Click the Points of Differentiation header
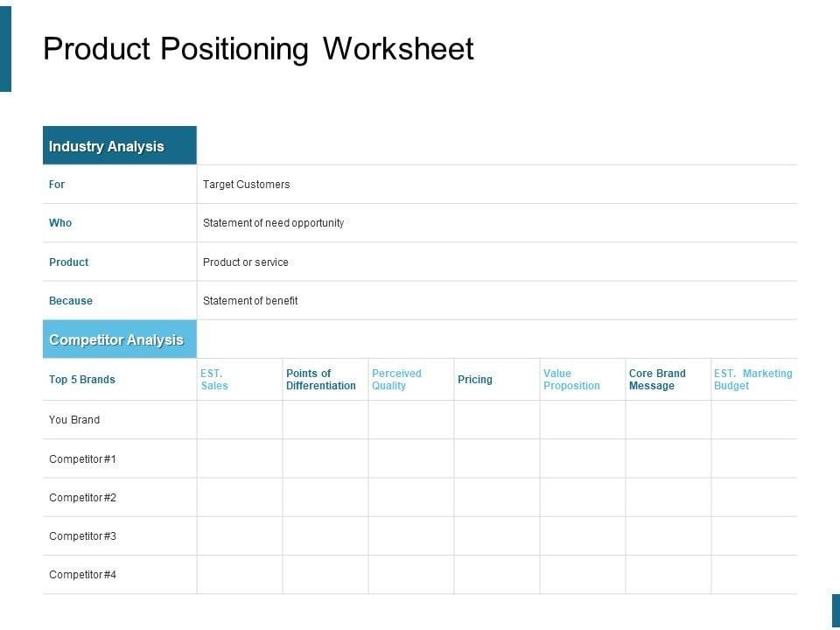Viewport: 840px width, 630px height. [321, 380]
